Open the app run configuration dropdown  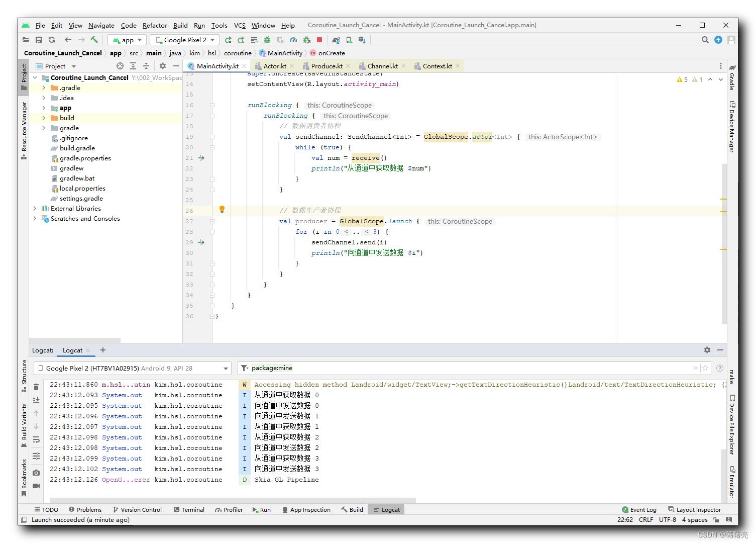(x=128, y=40)
